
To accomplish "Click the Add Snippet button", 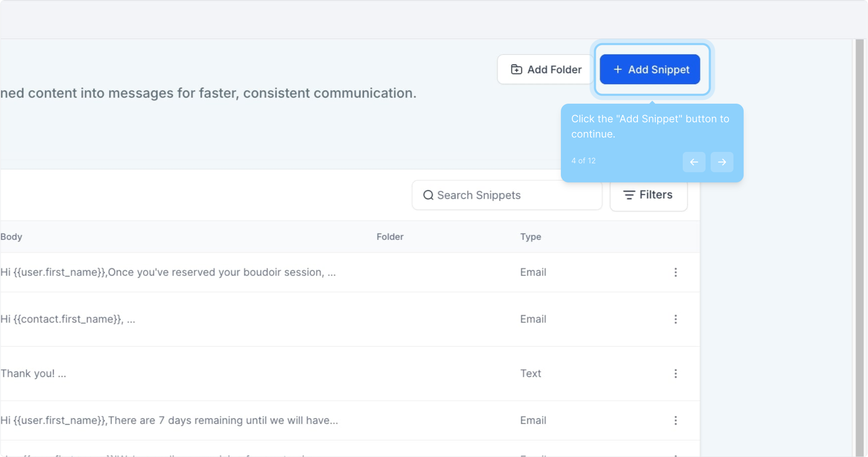I will pos(650,69).
